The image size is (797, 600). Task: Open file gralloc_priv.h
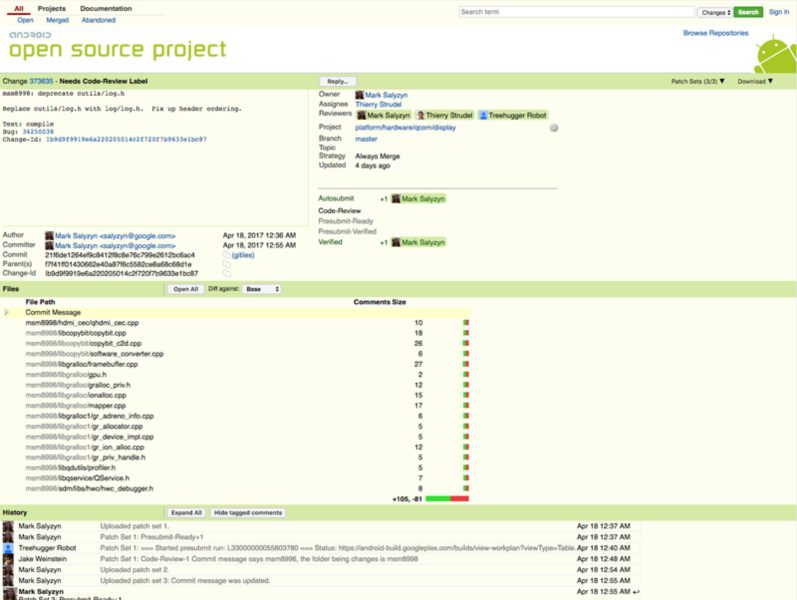(x=78, y=385)
